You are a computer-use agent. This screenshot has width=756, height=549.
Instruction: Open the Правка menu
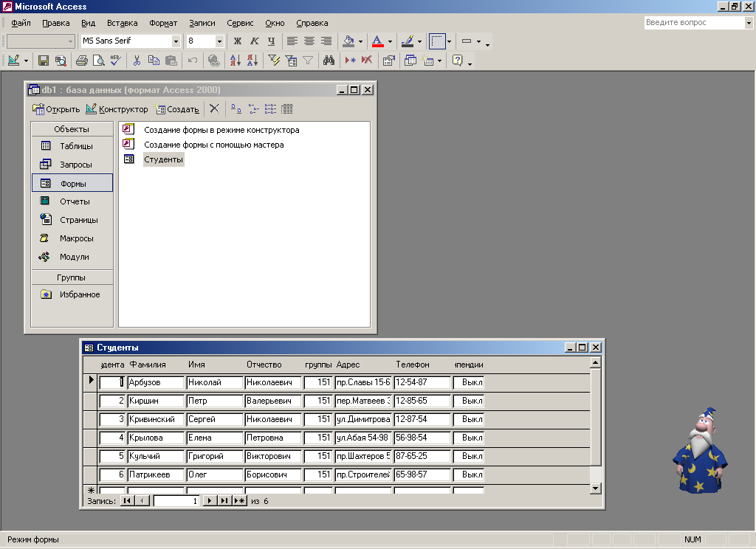click(x=56, y=23)
